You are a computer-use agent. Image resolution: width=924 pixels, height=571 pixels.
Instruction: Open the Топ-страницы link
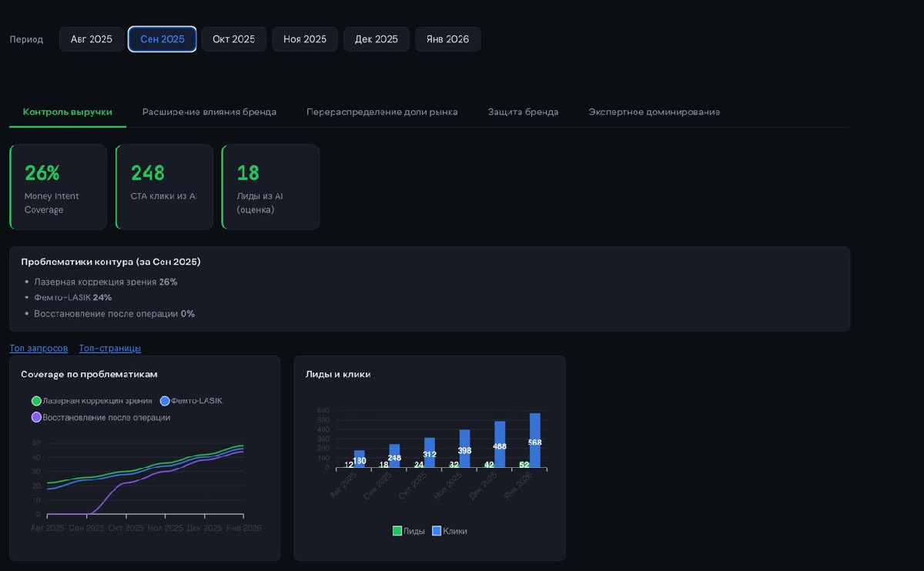109,349
